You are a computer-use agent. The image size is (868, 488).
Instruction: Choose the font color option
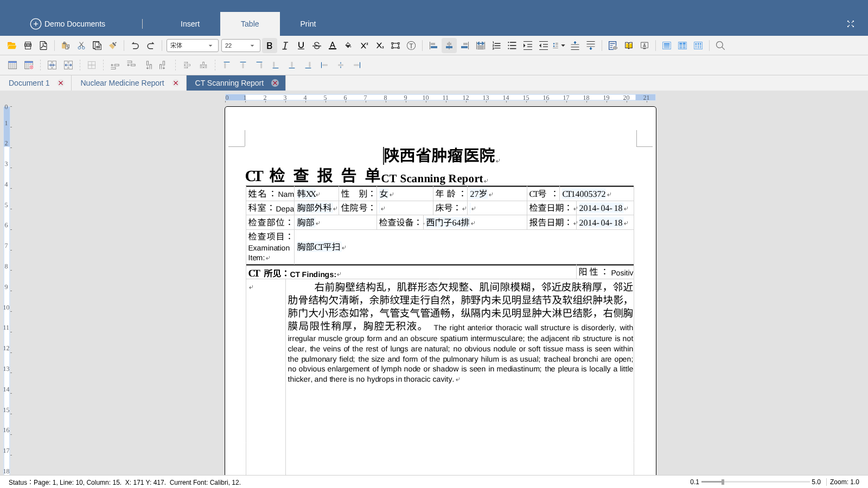point(333,46)
